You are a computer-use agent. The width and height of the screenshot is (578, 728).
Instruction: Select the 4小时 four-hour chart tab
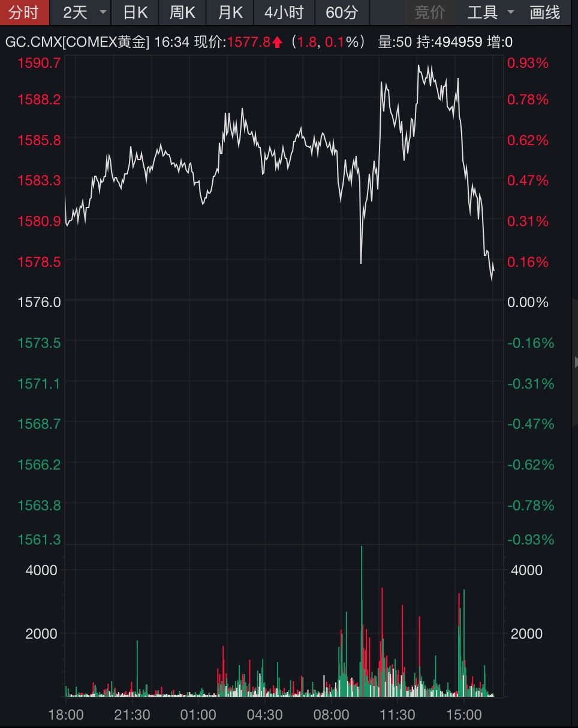tap(284, 12)
